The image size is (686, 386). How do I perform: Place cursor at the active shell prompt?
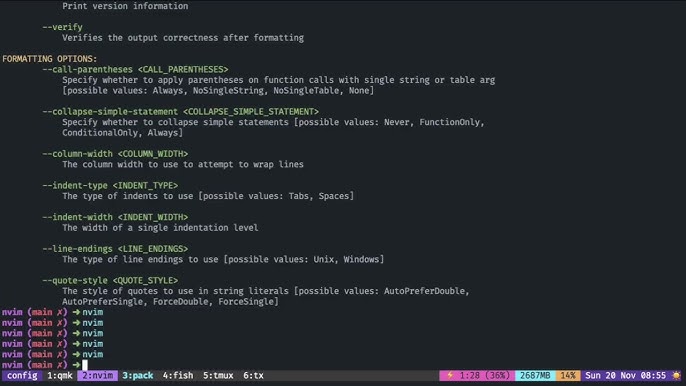pos(85,365)
